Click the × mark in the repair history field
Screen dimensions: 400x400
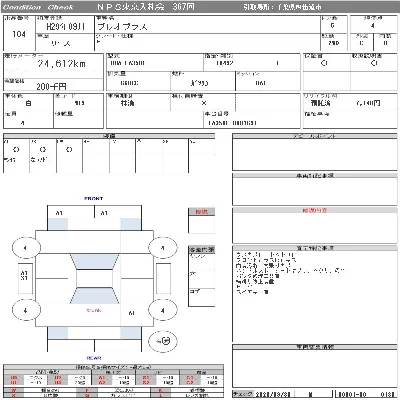coord(204,103)
